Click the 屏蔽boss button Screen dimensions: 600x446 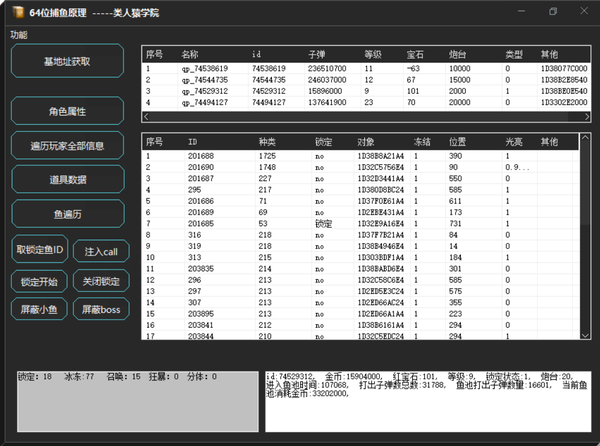tap(101, 310)
